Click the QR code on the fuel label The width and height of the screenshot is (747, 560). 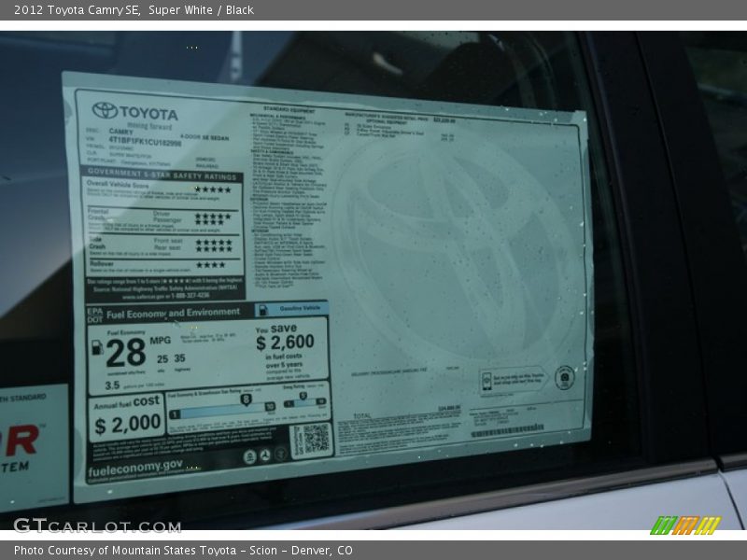point(311,440)
